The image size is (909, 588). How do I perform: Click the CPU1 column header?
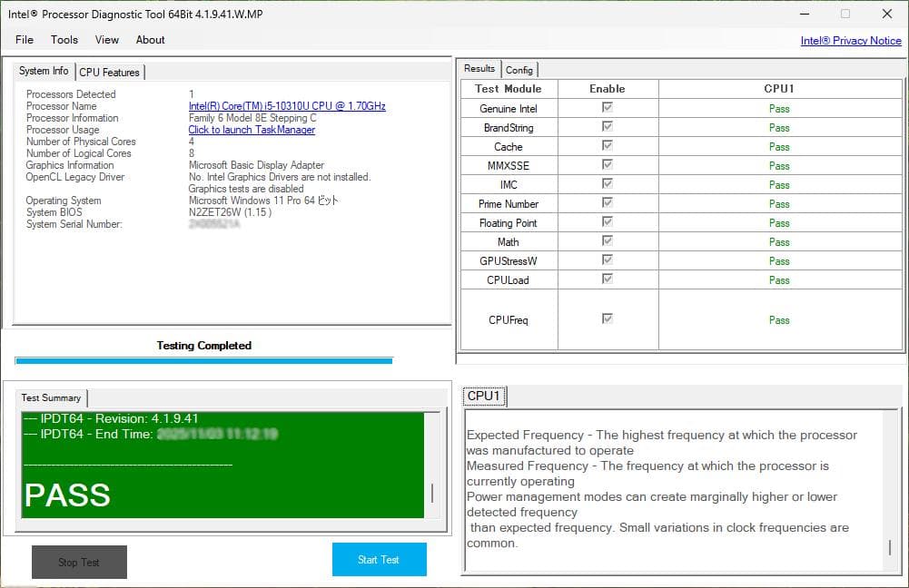tap(780, 89)
